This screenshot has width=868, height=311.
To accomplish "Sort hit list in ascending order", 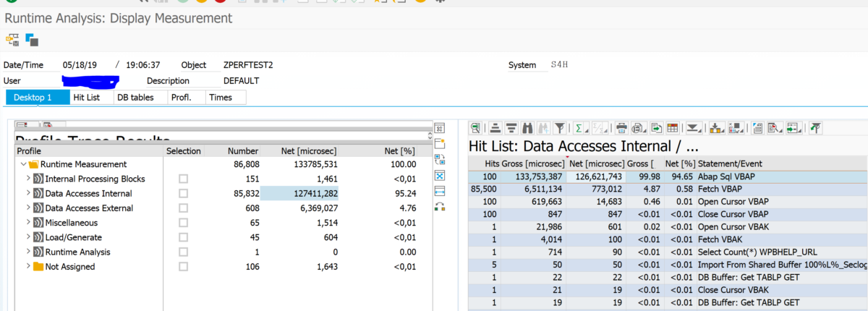I will (x=495, y=128).
